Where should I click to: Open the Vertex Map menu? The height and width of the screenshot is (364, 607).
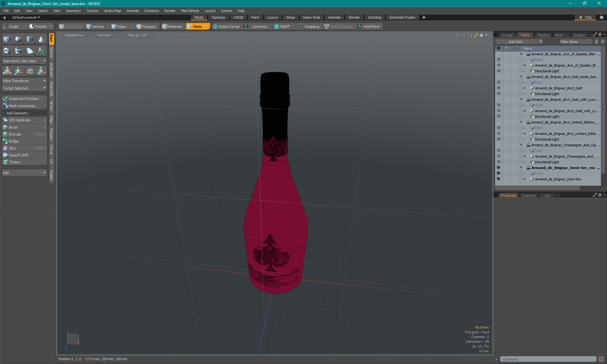coord(112,11)
